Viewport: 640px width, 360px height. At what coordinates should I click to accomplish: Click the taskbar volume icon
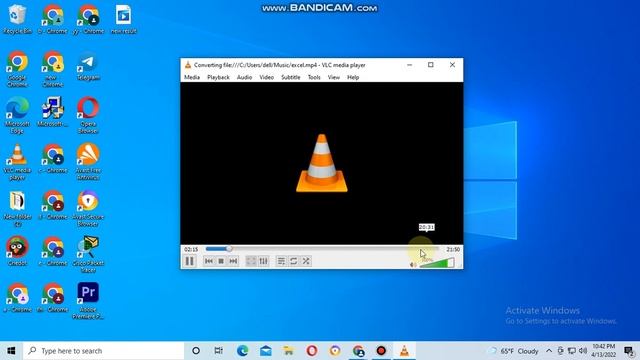click(x=583, y=351)
